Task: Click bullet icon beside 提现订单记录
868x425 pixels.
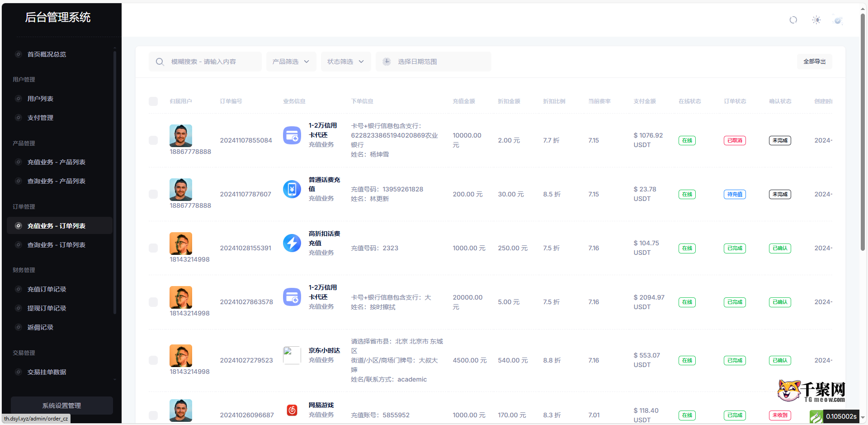Action: pyautogui.click(x=19, y=308)
